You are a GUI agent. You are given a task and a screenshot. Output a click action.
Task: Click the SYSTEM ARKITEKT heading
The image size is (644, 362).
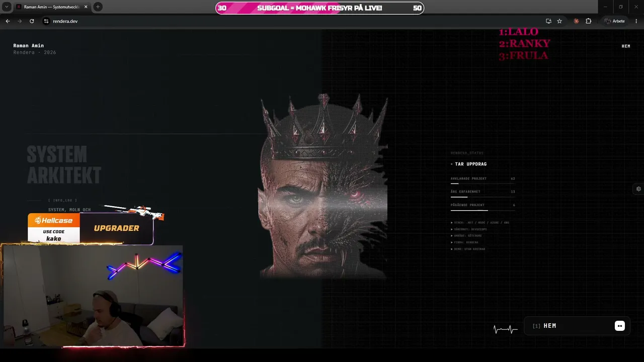pyautogui.click(x=64, y=165)
